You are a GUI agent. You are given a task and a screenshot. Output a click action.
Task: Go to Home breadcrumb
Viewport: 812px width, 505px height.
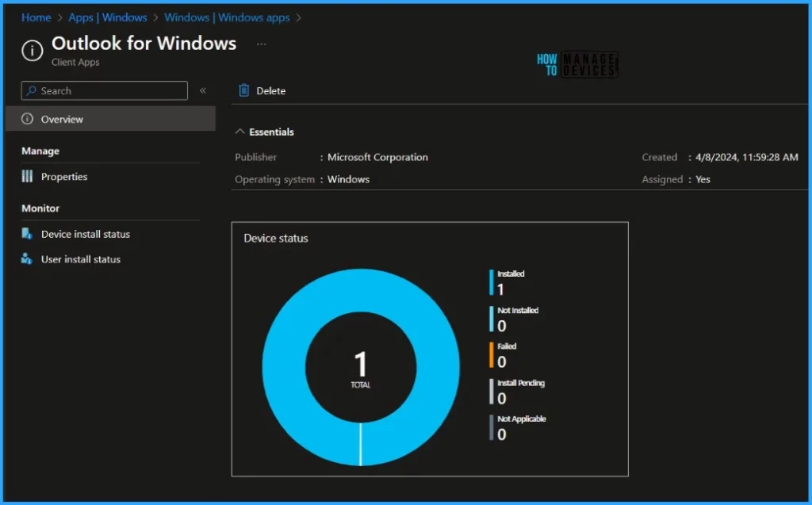point(36,17)
